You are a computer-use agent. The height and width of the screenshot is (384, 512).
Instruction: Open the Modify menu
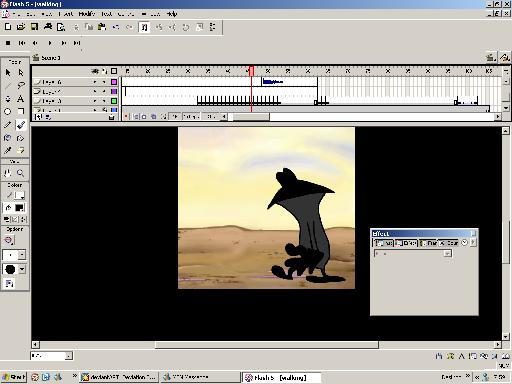87,14
